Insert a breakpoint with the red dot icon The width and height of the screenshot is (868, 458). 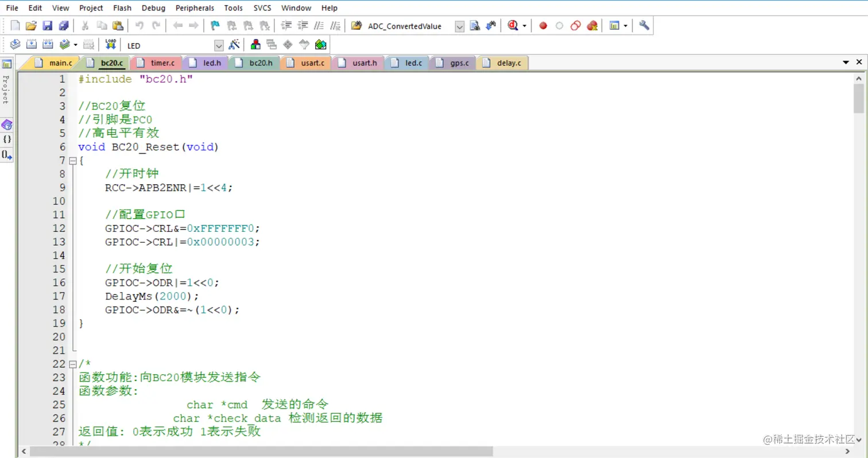(543, 26)
